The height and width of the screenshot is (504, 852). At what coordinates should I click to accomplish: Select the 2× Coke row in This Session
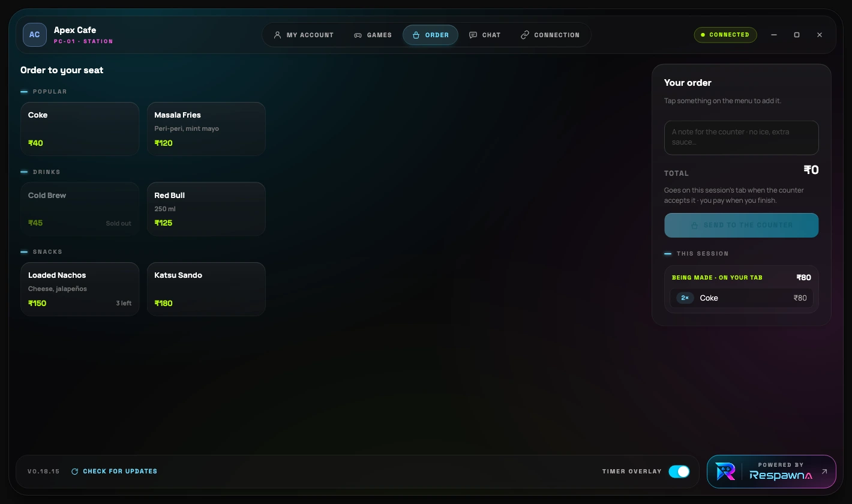[742, 298]
